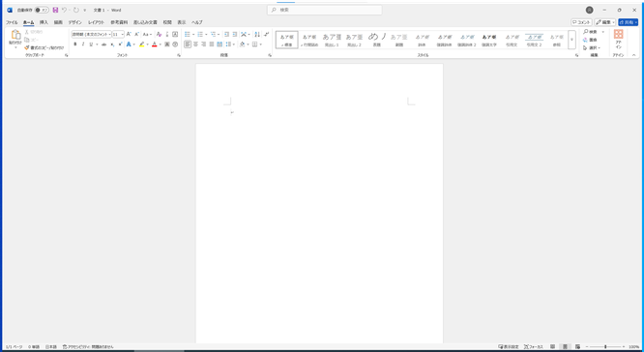This screenshot has width=644, height=352.
Task: Click the Redo arrow in the title bar
Action: point(76,10)
